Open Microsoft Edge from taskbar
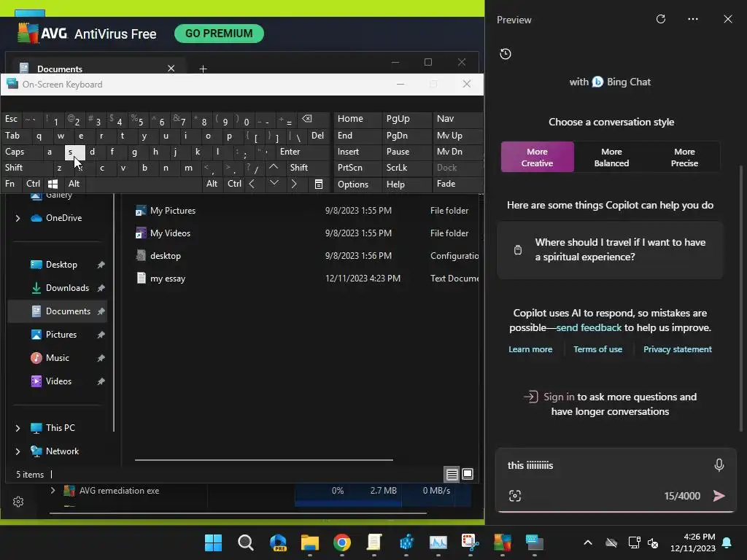The width and height of the screenshot is (747, 560). point(278,542)
